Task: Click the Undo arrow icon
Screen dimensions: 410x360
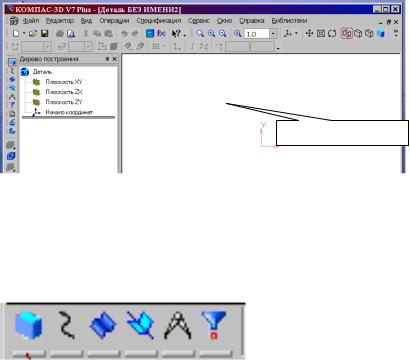Action: coord(124,33)
